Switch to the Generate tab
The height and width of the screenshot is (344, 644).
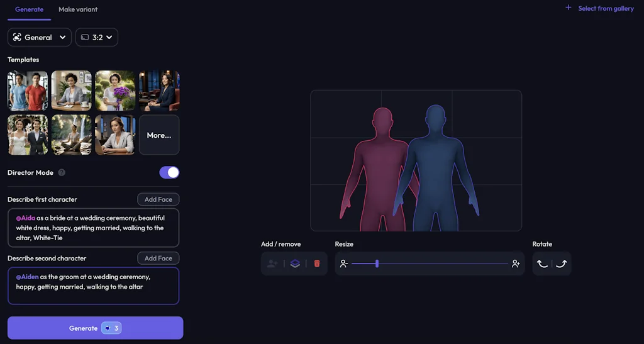click(29, 9)
